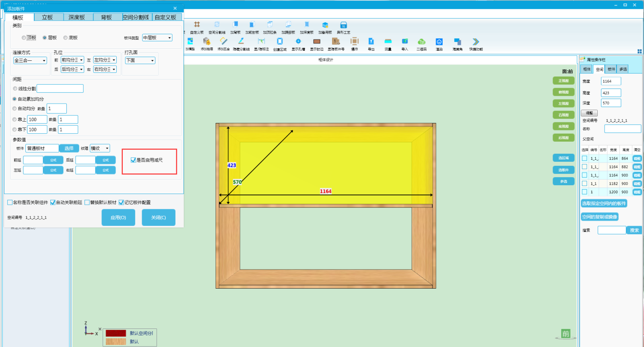Click the 搜索 input field
644x347 pixels.
click(611, 230)
